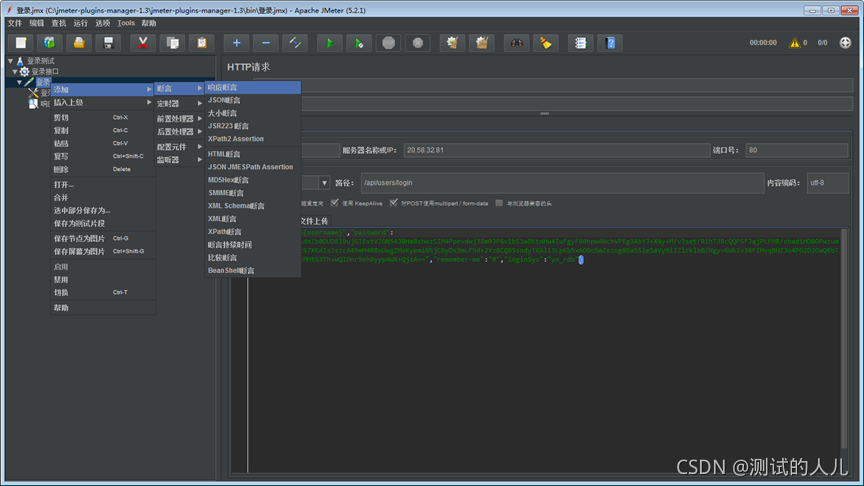Select 禁用 in context menu
864x486 pixels.
102,279
